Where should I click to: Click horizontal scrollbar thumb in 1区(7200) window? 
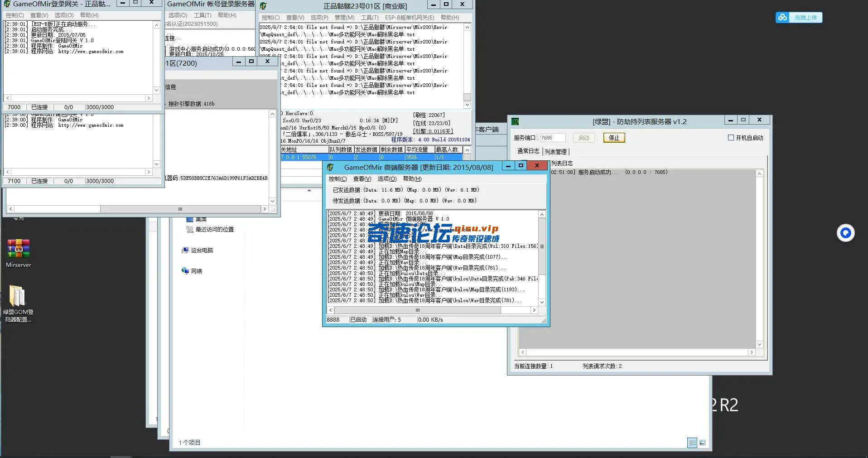180,209
